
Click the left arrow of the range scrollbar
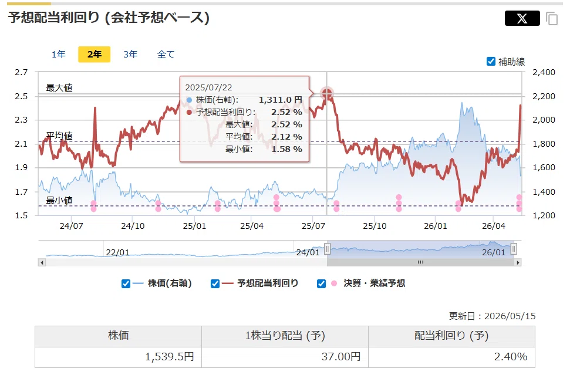[x=42, y=262]
